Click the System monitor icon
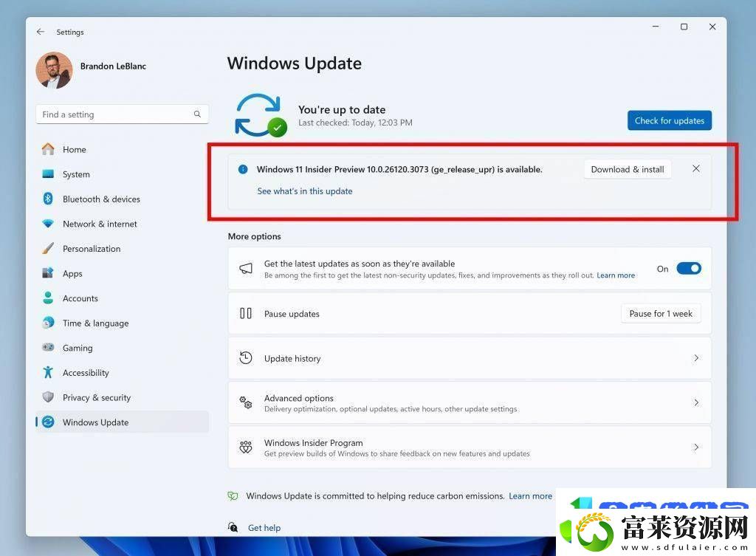756x556 pixels. pyautogui.click(x=48, y=174)
